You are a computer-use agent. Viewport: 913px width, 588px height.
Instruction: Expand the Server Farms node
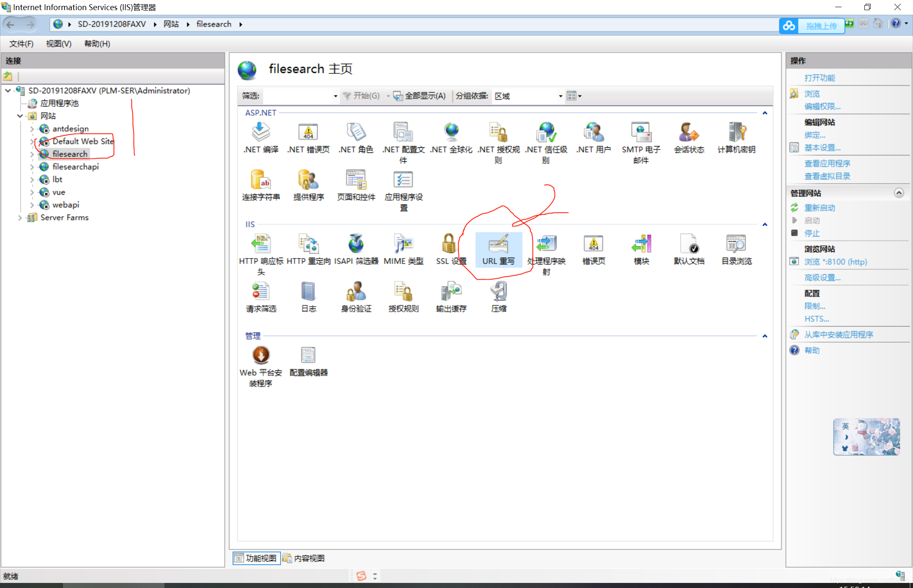[20, 218]
